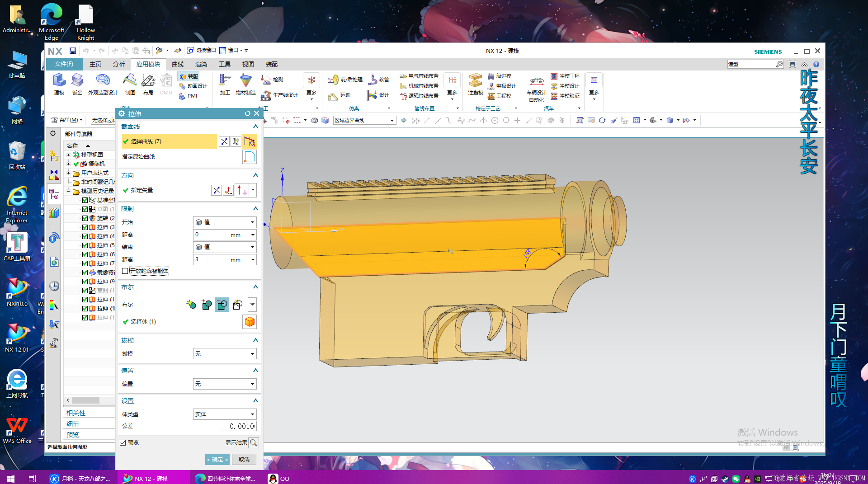Reset the 拉伸 dialog with the refresh icon
Screen dimensions: 868x484
247,113
